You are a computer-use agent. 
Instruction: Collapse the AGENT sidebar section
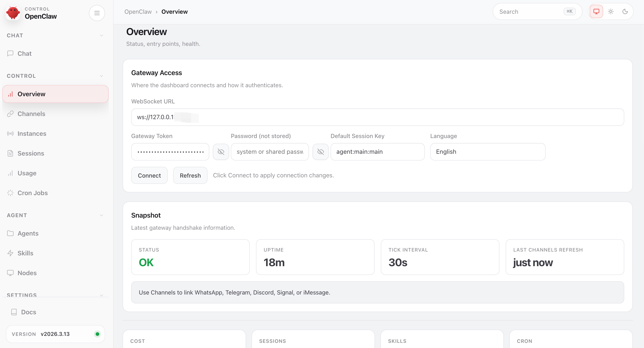pos(101,215)
